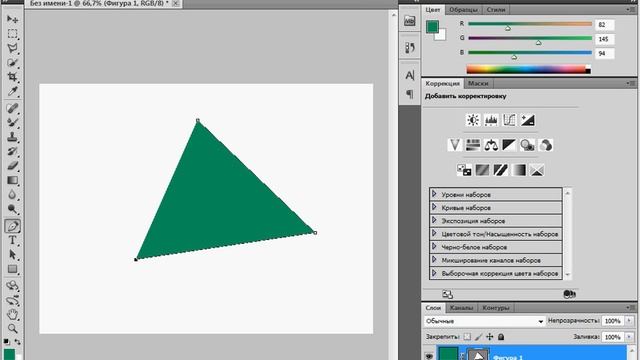Select the Path Selection tool
The height and width of the screenshot is (360, 640).
[x=12, y=254]
